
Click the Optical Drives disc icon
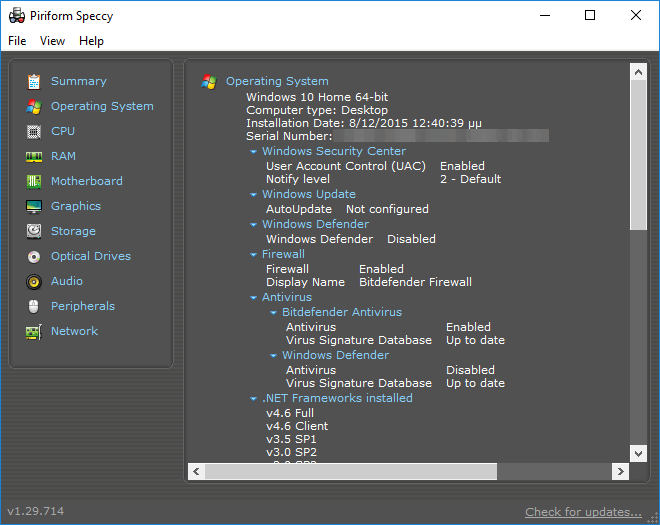[34, 257]
